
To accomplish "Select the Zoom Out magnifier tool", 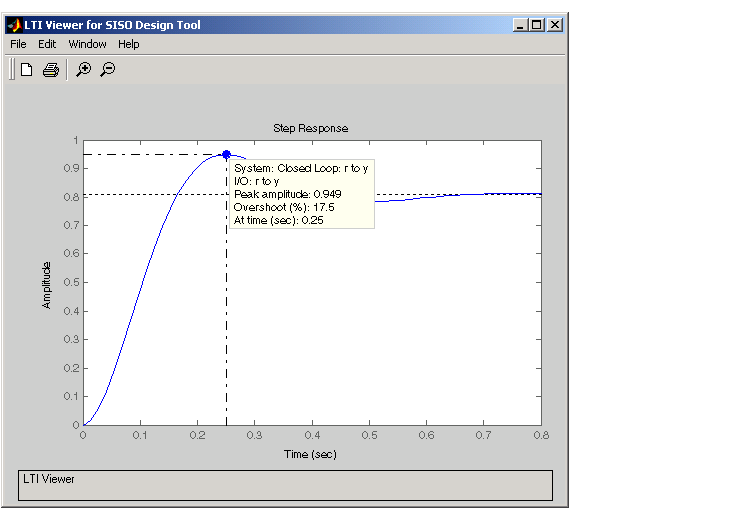I will click(x=108, y=70).
